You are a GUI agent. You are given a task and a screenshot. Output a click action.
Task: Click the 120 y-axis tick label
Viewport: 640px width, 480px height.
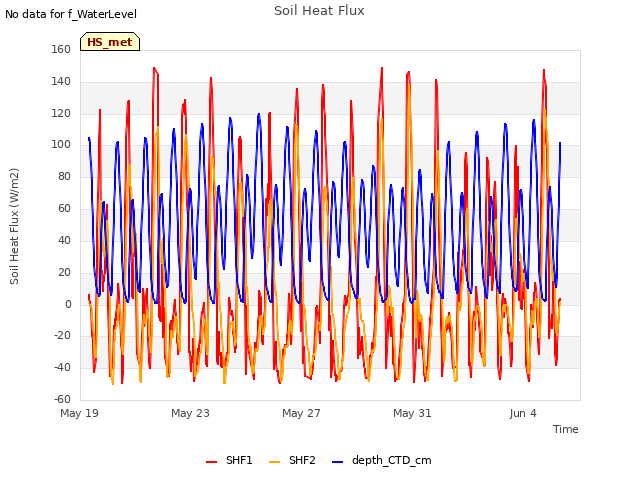point(61,113)
